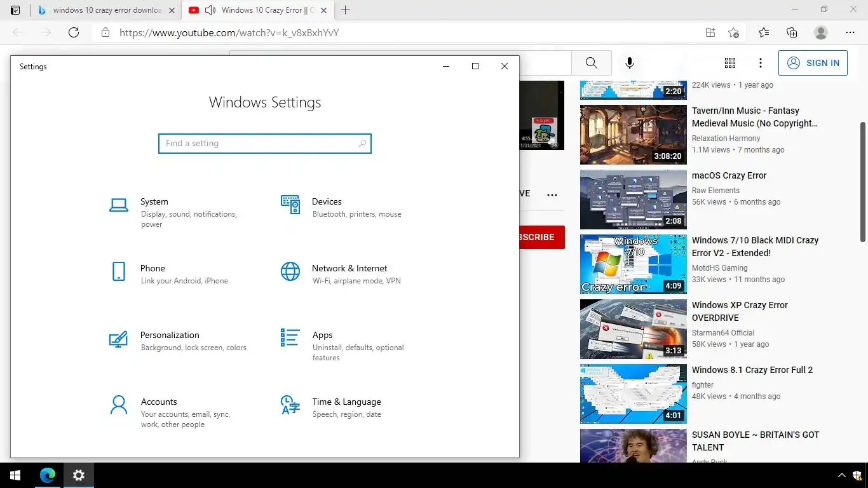This screenshot has height=488, width=868.
Task: Open Edge Collections icon
Action: (792, 32)
